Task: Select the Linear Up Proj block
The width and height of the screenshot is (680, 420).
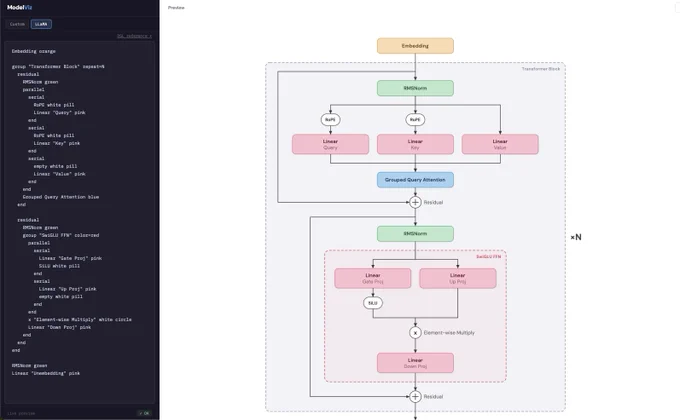Action: tap(458, 279)
